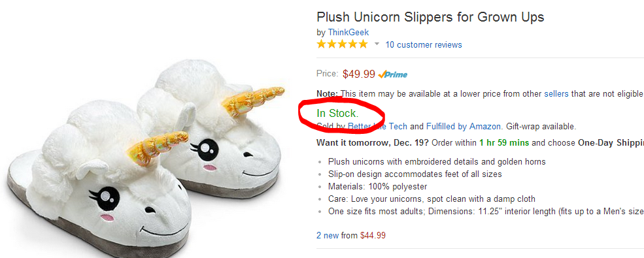Click the $44.99 lower price text
This screenshot has width=644, height=258.
373,235
